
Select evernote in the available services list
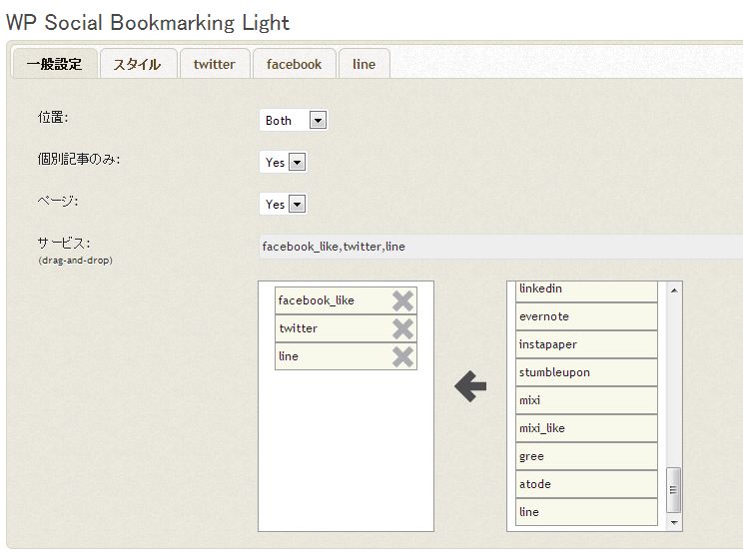click(586, 316)
